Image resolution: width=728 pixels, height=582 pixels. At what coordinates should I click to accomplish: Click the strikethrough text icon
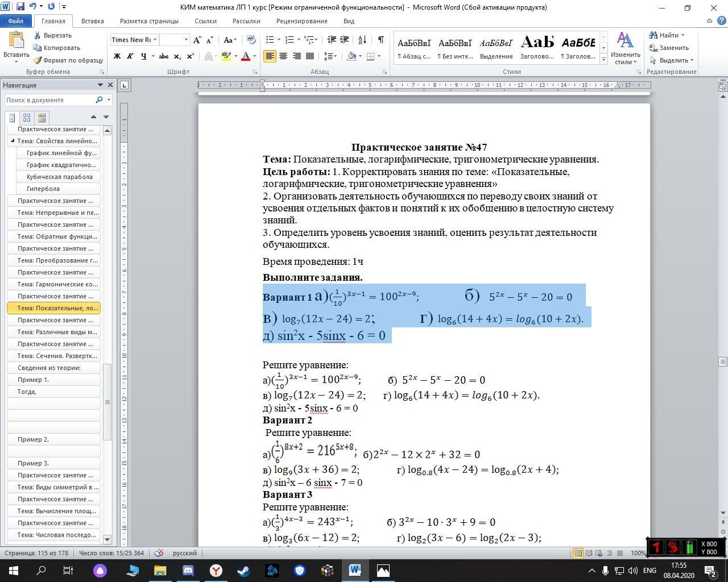[x=164, y=56]
